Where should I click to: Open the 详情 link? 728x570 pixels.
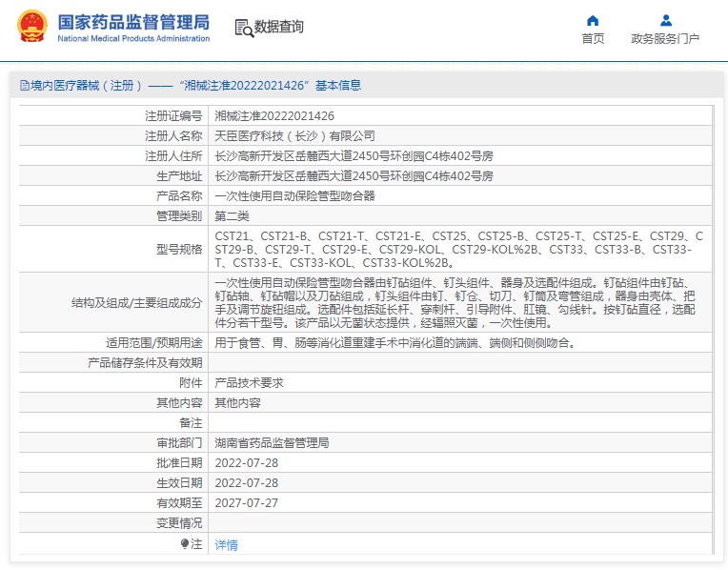click(226, 544)
